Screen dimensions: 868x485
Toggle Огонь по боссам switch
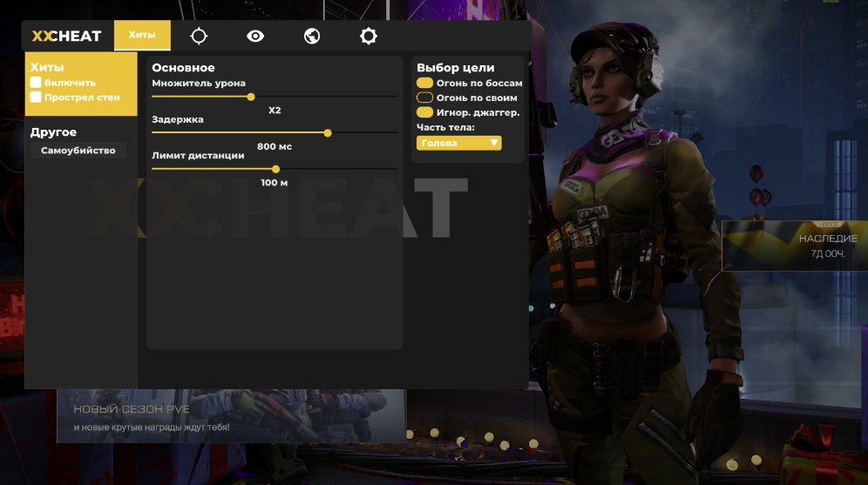[424, 83]
